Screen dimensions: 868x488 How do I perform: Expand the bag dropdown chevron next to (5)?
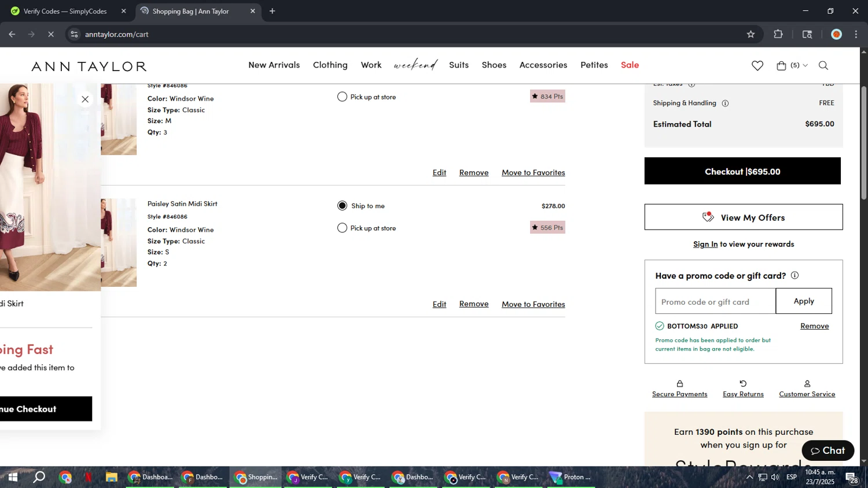pos(805,66)
